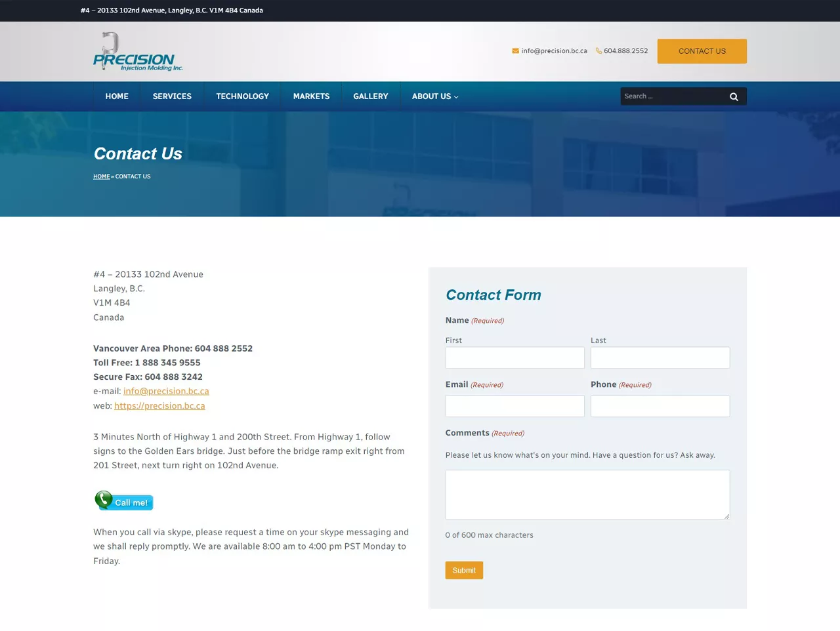
Task: Click the Skype Call me button
Action: coord(124,501)
